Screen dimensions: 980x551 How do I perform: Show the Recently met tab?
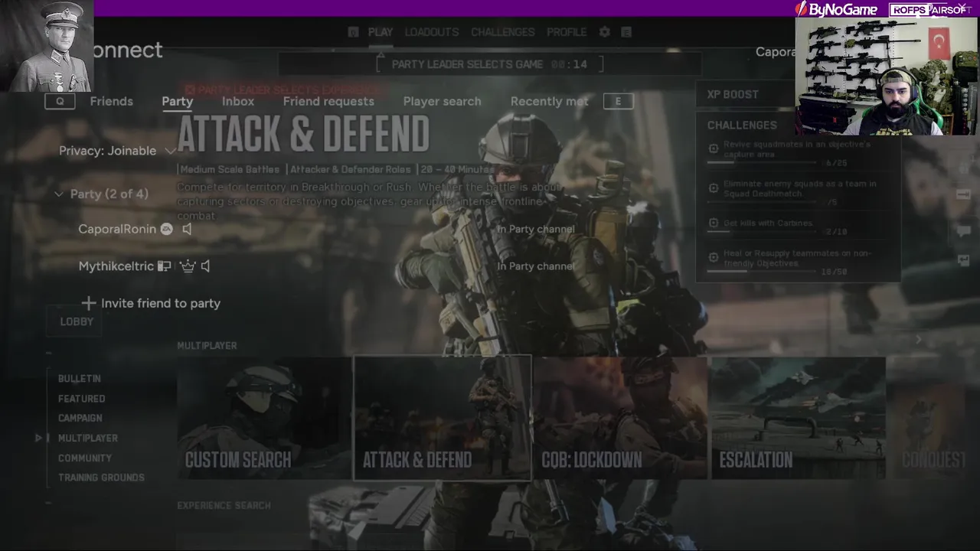[x=549, y=101]
